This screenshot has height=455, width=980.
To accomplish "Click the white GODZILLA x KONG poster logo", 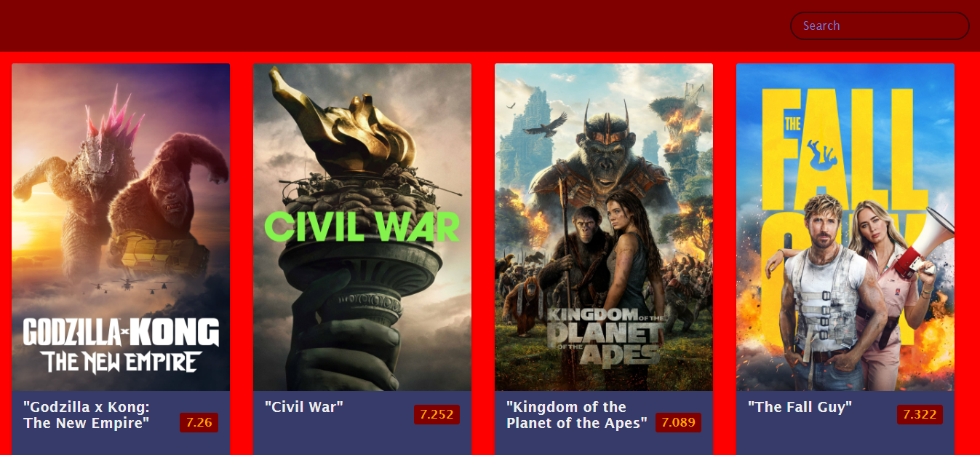I will coord(121,344).
